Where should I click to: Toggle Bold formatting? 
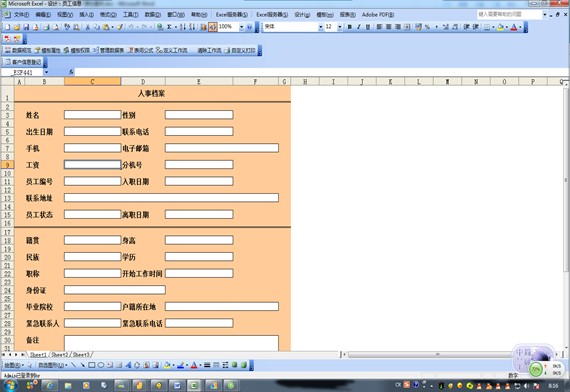tap(350, 27)
